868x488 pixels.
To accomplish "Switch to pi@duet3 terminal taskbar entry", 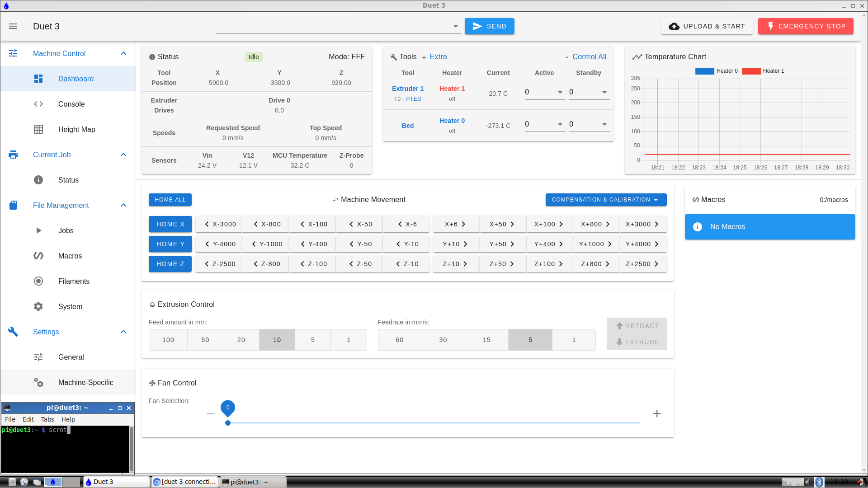I will pos(253,482).
